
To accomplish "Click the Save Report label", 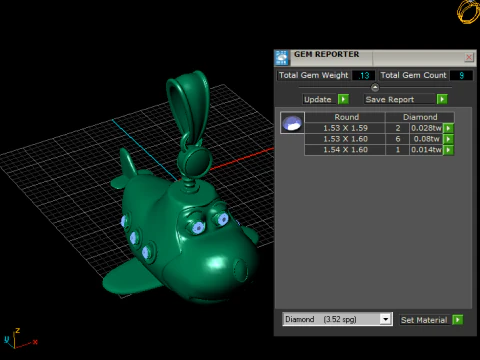I will (x=390, y=99).
